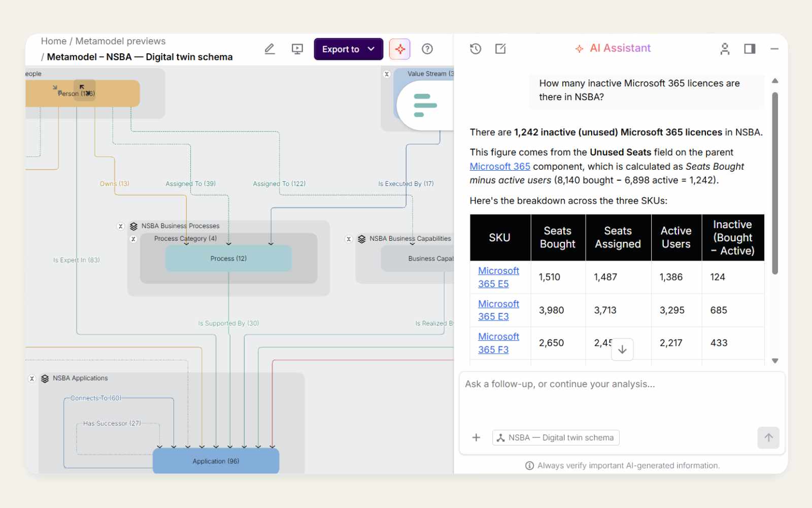Click the send arrow button
The height and width of the screenshot is (508, 812).
tap(768, 437)
